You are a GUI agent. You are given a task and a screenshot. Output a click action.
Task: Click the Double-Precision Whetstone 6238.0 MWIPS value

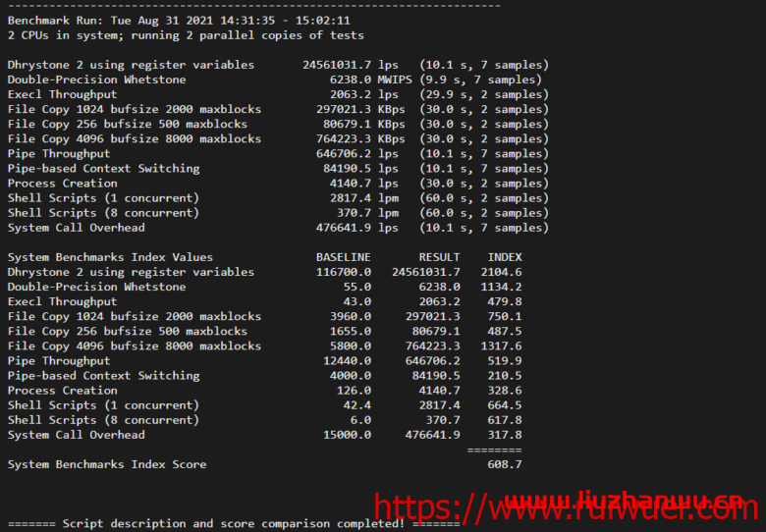click(x=371, y=80)
